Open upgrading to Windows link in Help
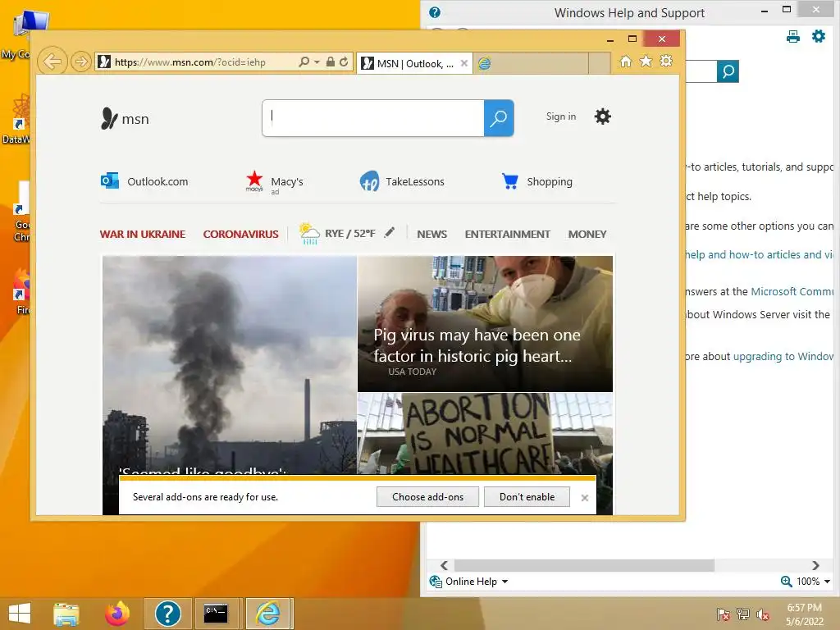The width and height of the screenshot is (840, 630). 783,356
